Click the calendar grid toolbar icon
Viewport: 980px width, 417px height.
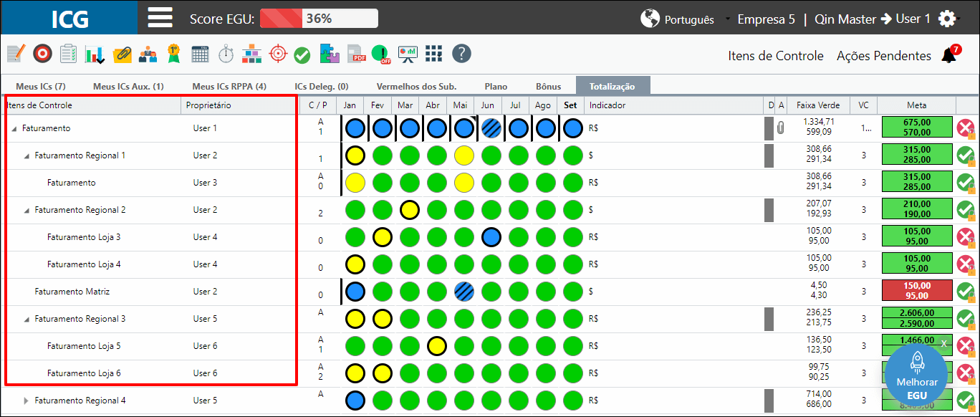200,54
